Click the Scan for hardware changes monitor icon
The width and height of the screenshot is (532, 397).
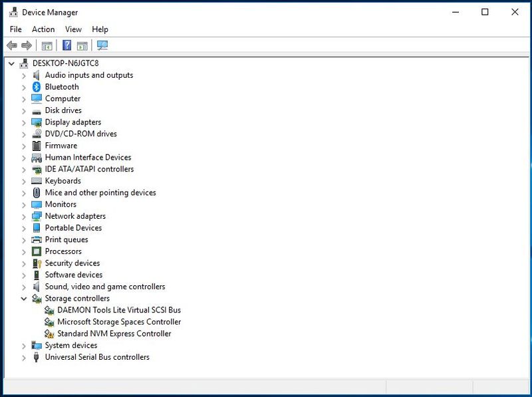[x=102, y=45]
